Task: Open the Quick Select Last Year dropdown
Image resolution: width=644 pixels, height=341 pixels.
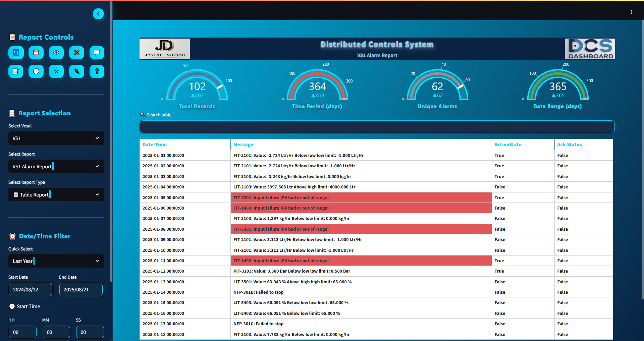Action: 56,261
